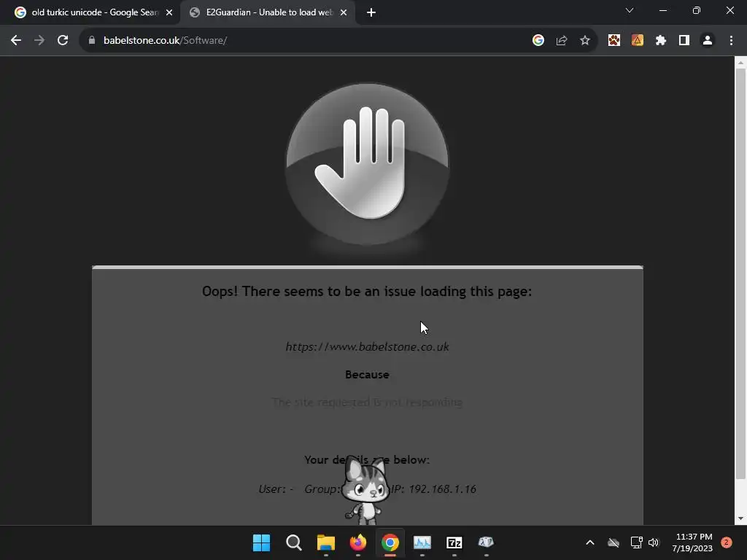Click the forward navigation arrow

coord(39,41)
